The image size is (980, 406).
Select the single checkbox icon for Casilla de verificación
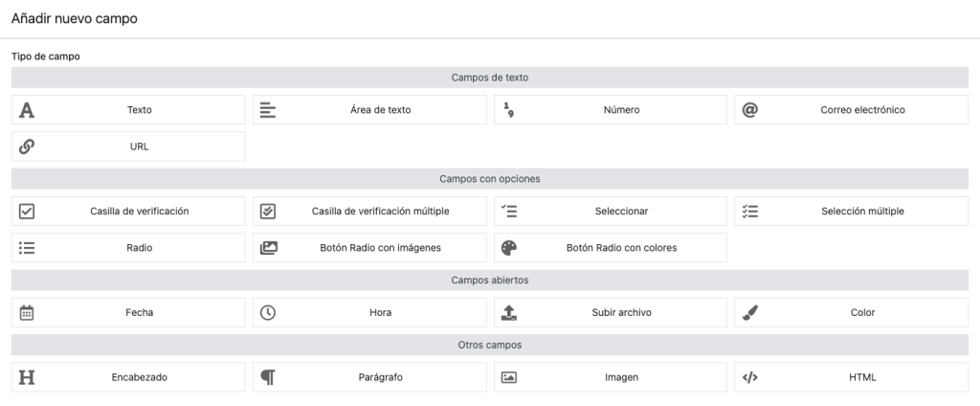tap(27, 212)
